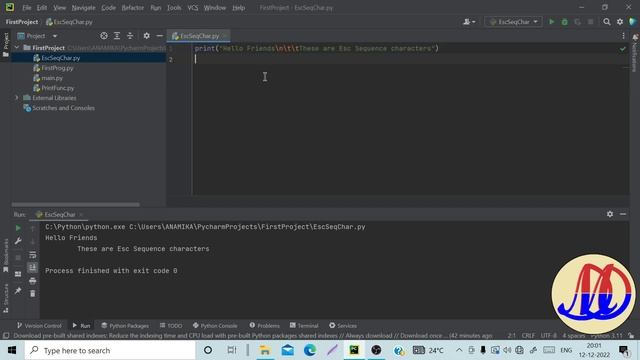Open Search Everywhere magnifier icon
The height and width of the screenshot is (360, 640).
tap(607, 22)
